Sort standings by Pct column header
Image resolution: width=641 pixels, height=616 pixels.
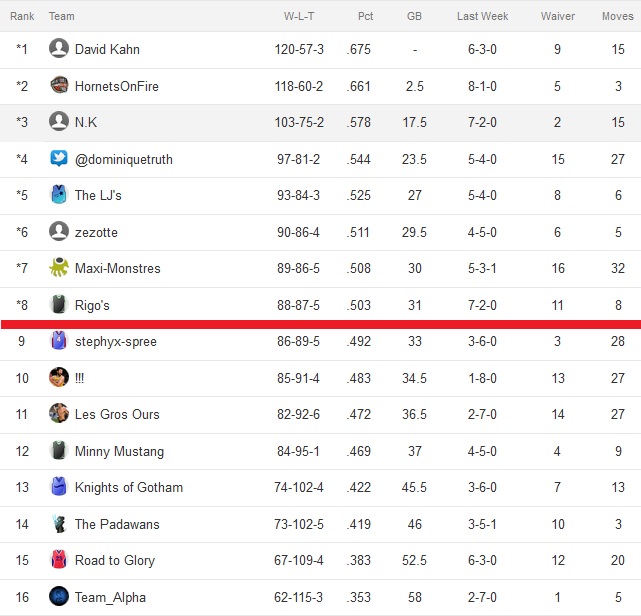(x=365, y=16)
